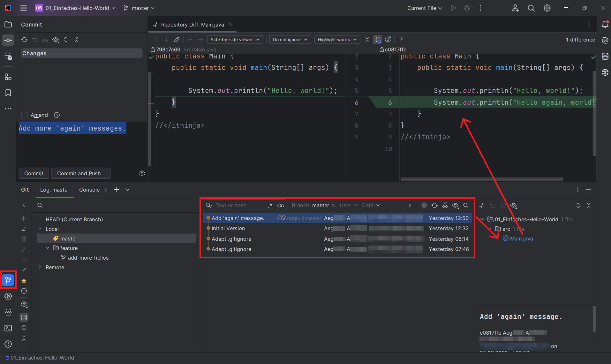The height and width of the screenshot is (364, 611).
Task: Select the Log: master tab
Action: [x=55, y=190]
